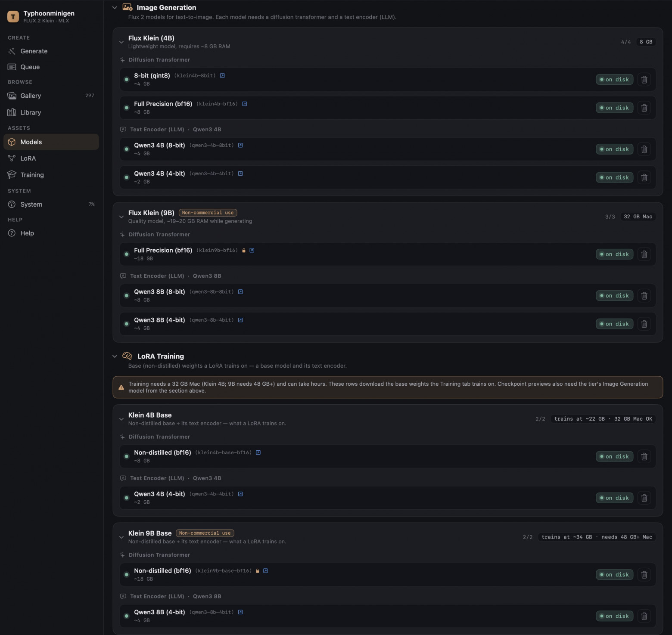The image size is (672, 635).
Task: Collapse the Flux Klein (9B) group
Action: pos(121,217)
